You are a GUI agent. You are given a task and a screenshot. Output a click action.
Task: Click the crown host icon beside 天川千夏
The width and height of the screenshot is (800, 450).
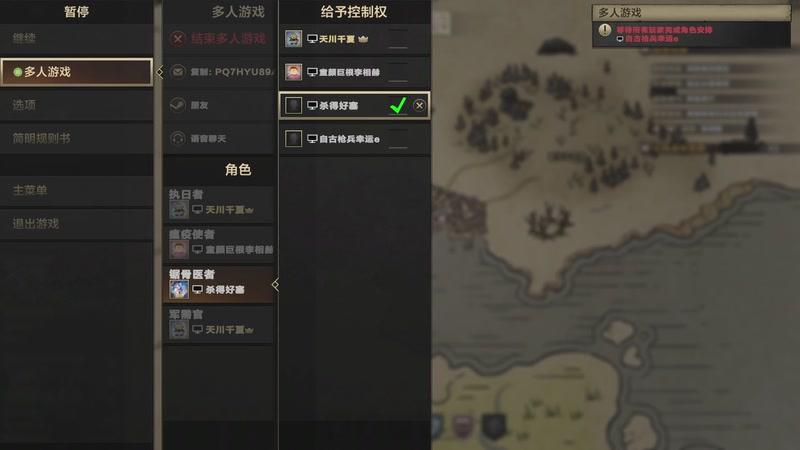click(363, 39)
